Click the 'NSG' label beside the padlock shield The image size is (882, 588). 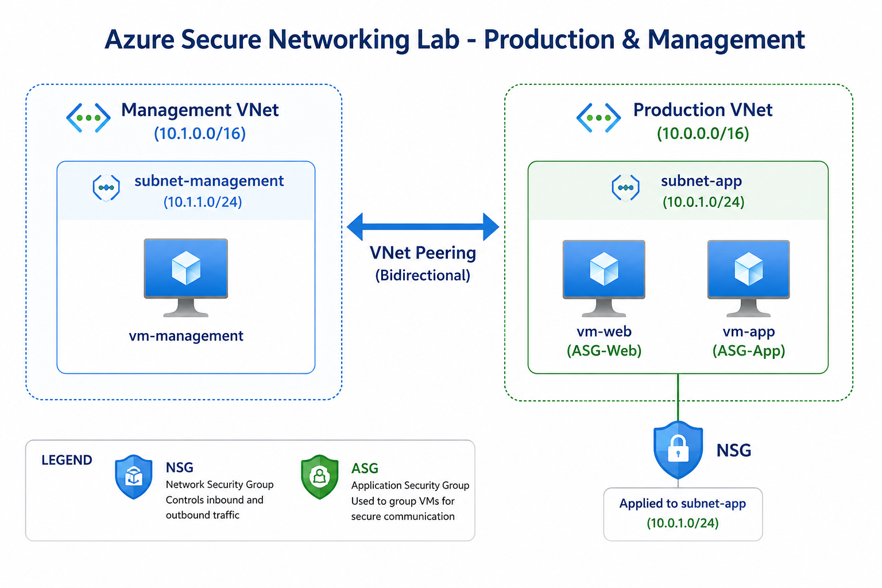click(734, 450)
